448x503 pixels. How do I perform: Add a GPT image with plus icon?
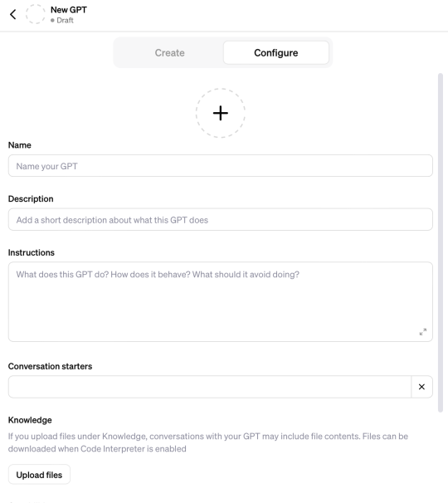tap(221, 113)
